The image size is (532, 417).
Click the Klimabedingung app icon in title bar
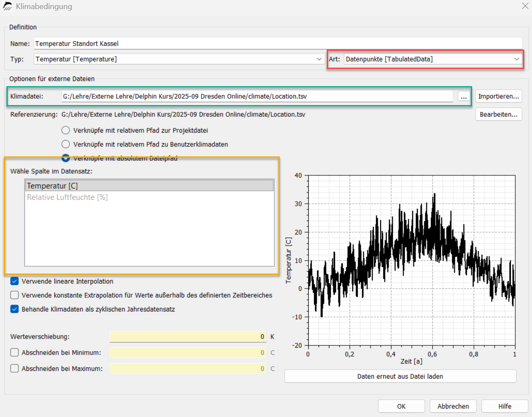click(7, 6)
